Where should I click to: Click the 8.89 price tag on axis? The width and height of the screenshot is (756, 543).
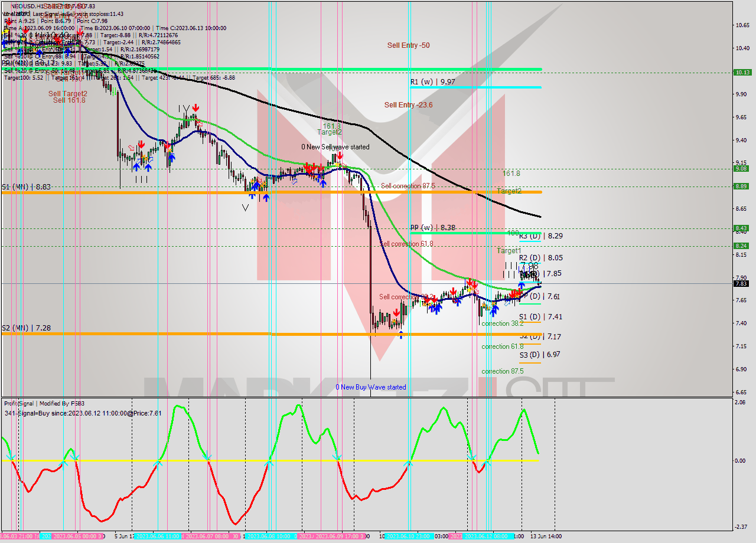coord(742,186)
